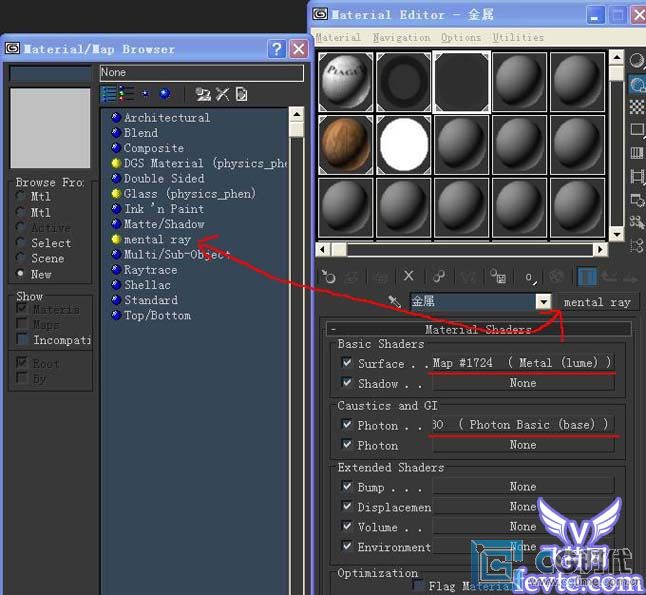This screenshot has height=595, width=646.
Task: Toggle Backlight icon on right strip
Action: (637, 85)
